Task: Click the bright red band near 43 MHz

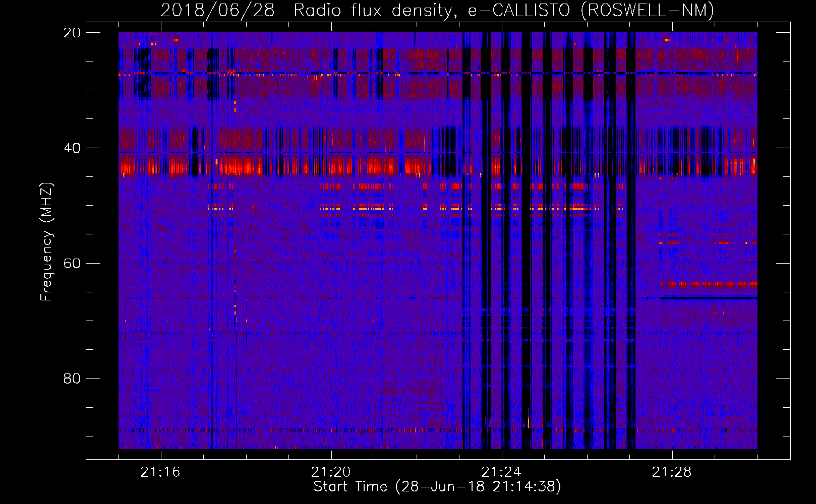Action: 438,166
